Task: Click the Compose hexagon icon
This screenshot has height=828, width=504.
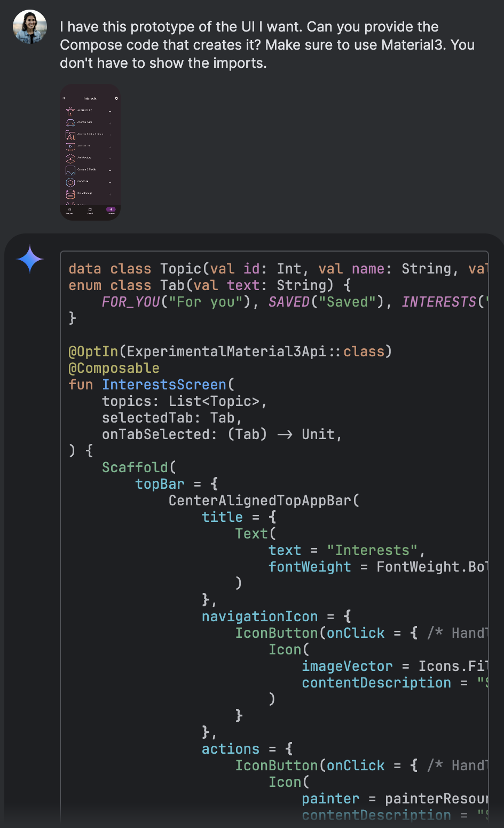Action: [70, 182]
